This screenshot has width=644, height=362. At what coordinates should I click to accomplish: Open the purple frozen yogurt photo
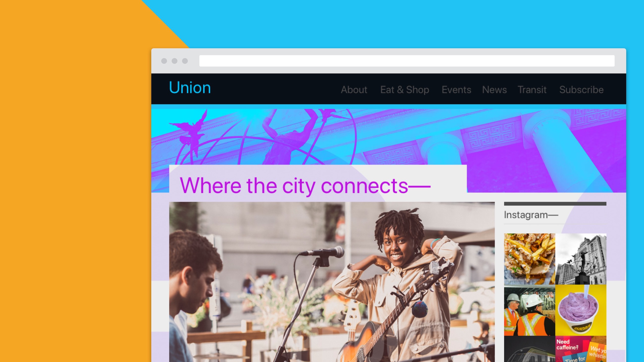point(581,310)
